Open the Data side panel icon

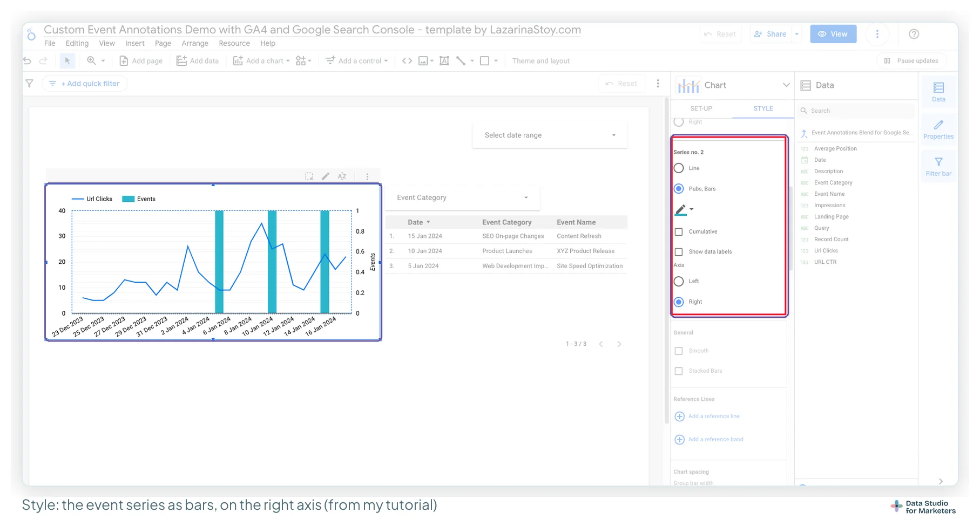(938, 92)
